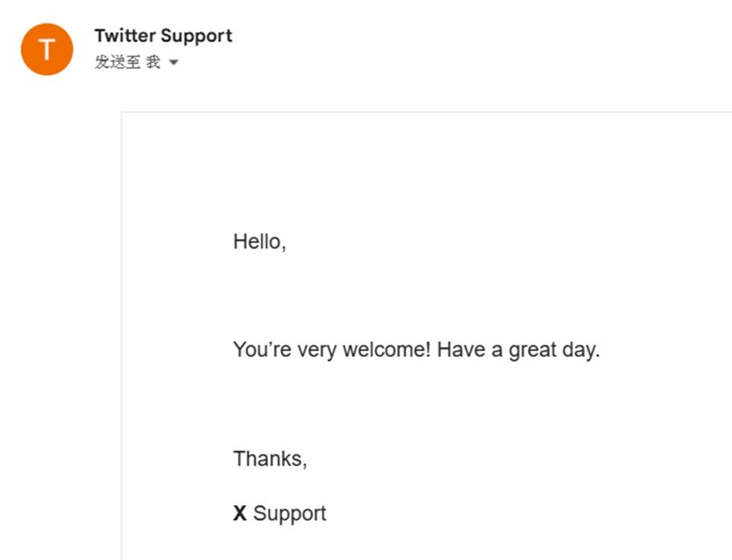Image resolution: width=732 pixels, height=560 pixels.
Task: Click the words great day. in message
Action: (554, 350)
